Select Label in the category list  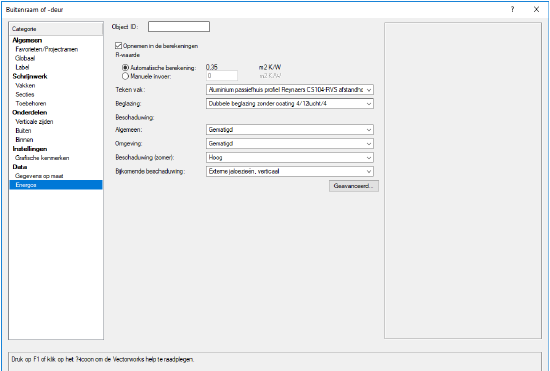[22, 67]
